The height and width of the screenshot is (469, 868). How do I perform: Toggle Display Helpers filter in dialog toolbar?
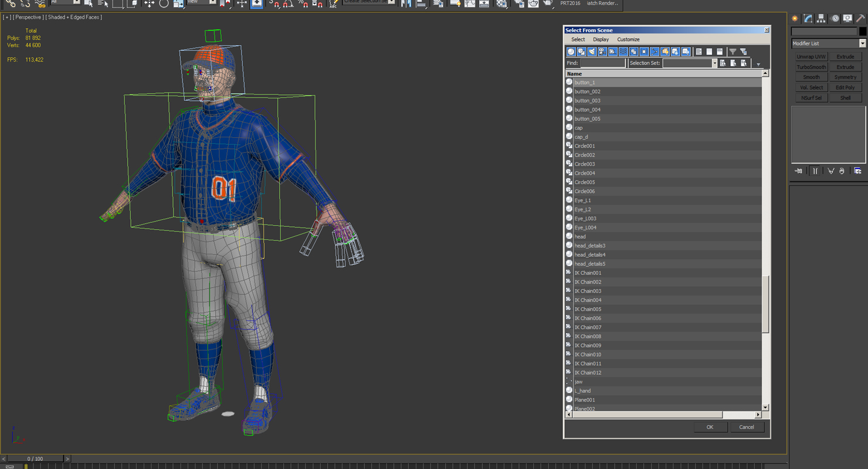point(612,52)
